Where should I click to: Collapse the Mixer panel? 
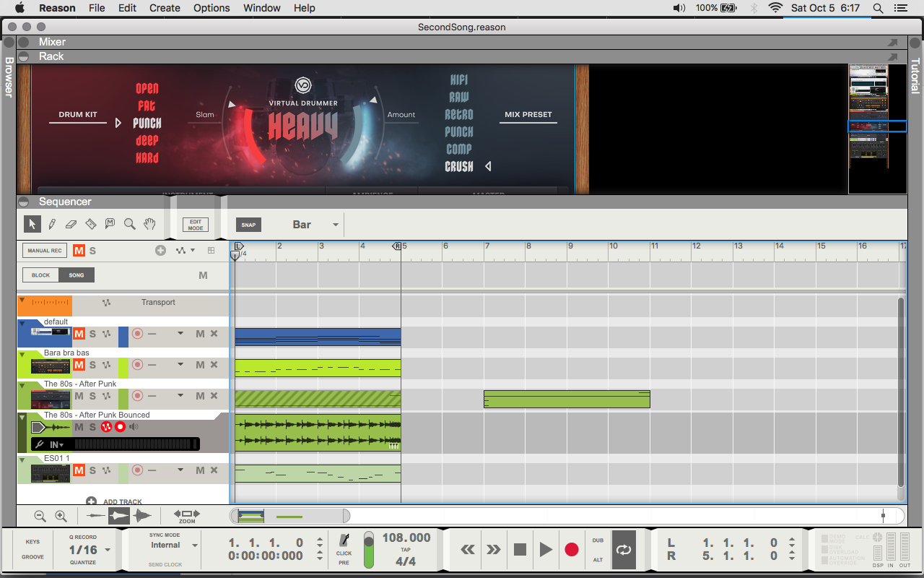click(x=24, y=42)
